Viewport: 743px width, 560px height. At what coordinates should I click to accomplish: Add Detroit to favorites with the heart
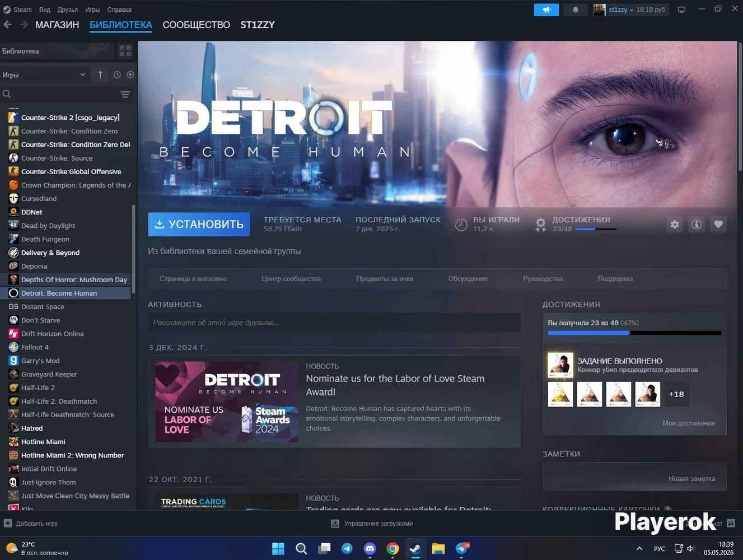point(718,225)
